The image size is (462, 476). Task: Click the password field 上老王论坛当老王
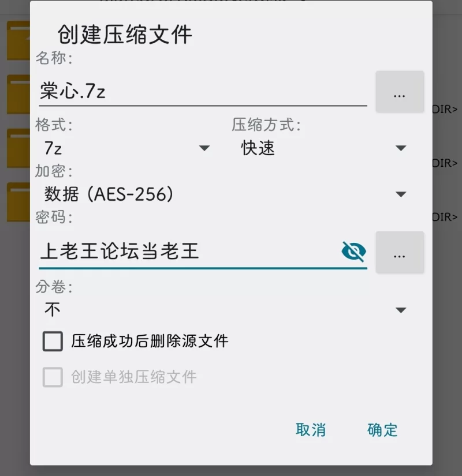click(x=188, y=252)
